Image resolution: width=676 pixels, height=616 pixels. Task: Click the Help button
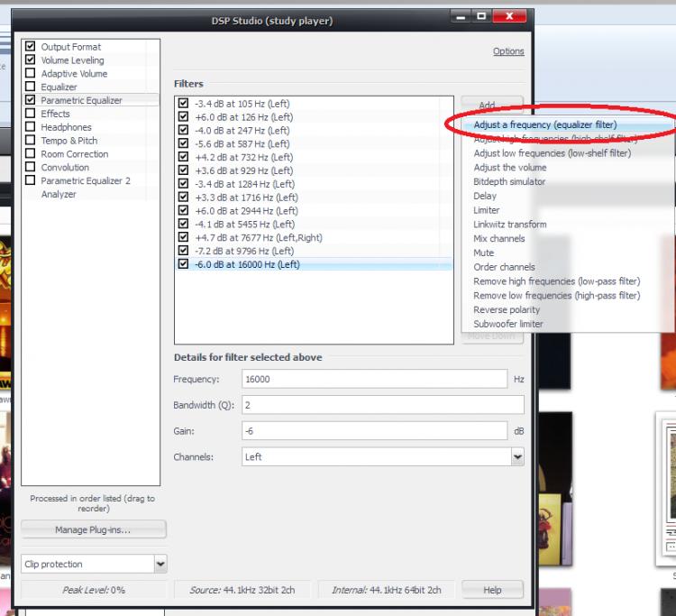click(492, 590)
